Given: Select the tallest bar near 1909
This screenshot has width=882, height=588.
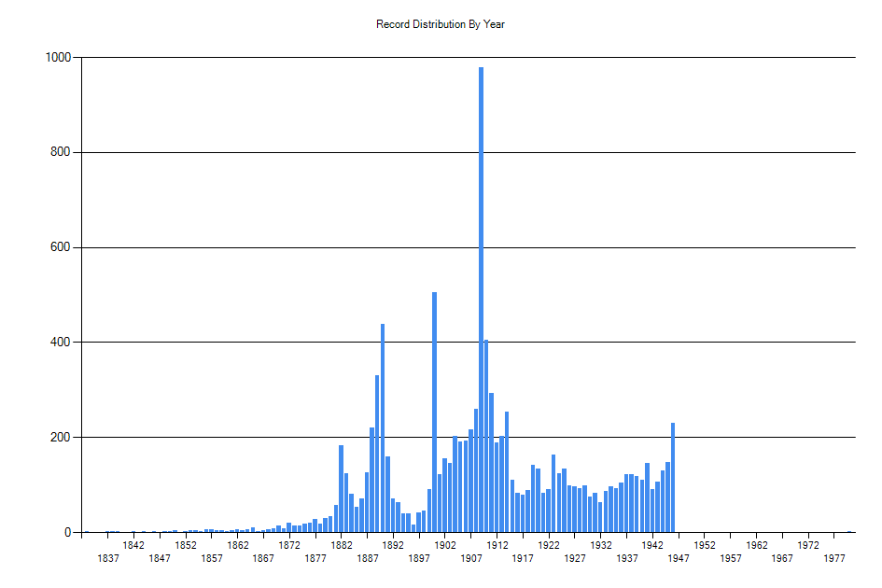Looking at the screenshot, I should [481, 300].
